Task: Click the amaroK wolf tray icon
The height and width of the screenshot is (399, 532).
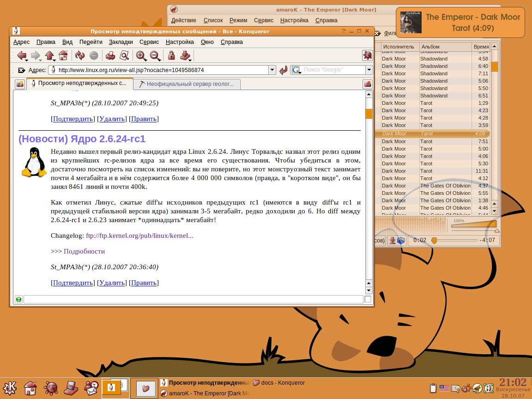Action: tap(478, 388)
